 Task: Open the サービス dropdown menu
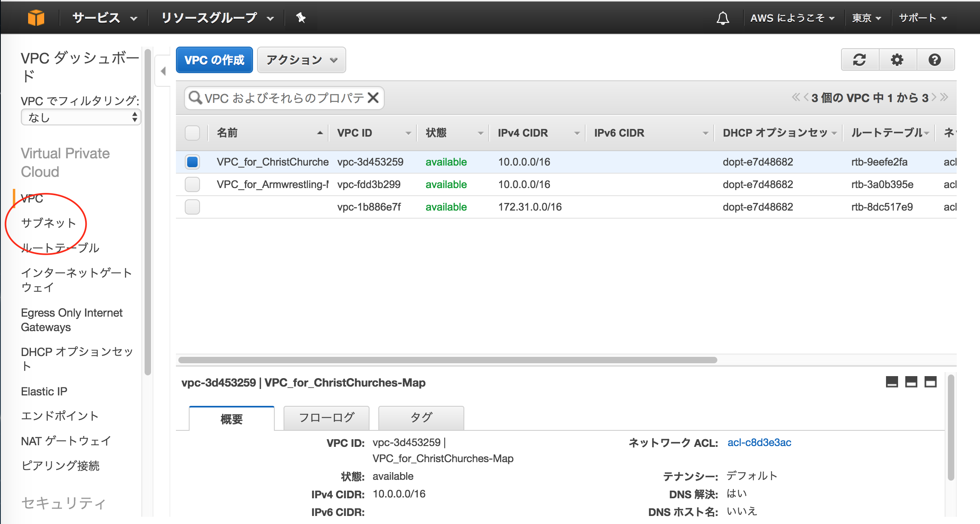(104, 18)
